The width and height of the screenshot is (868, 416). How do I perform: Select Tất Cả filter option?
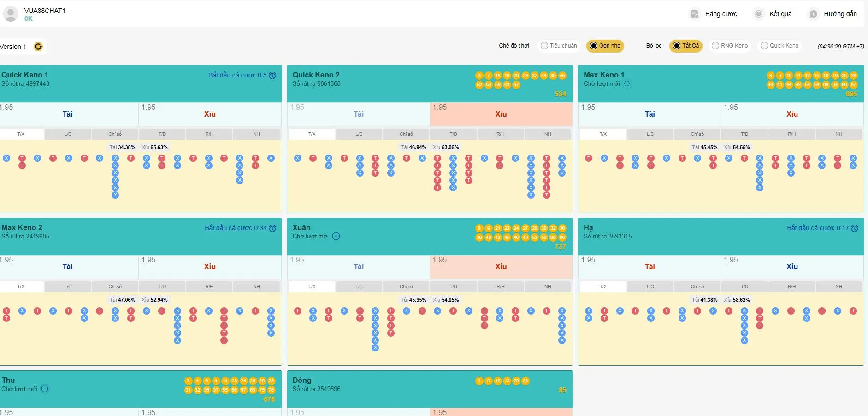pyautogui.click(x=685, y=46)
